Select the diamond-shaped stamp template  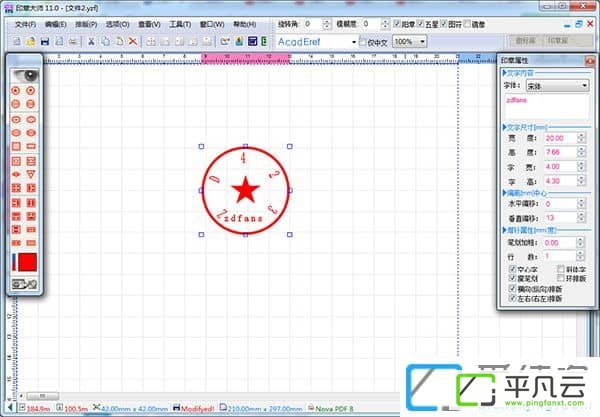click(16, 174)
